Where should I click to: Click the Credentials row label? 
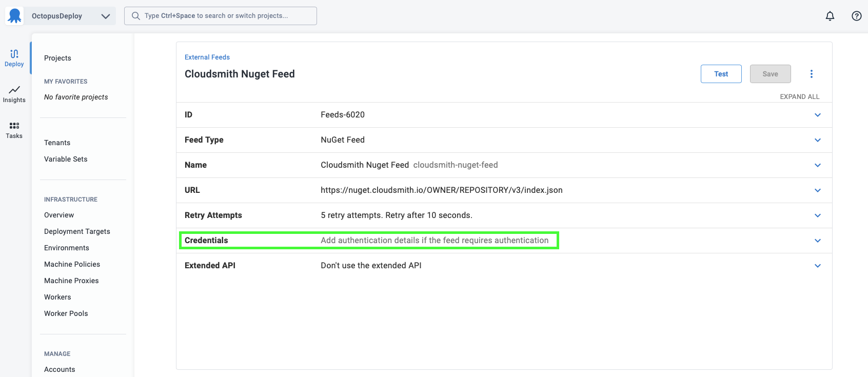pyautogui.click(x=206, y=240)
